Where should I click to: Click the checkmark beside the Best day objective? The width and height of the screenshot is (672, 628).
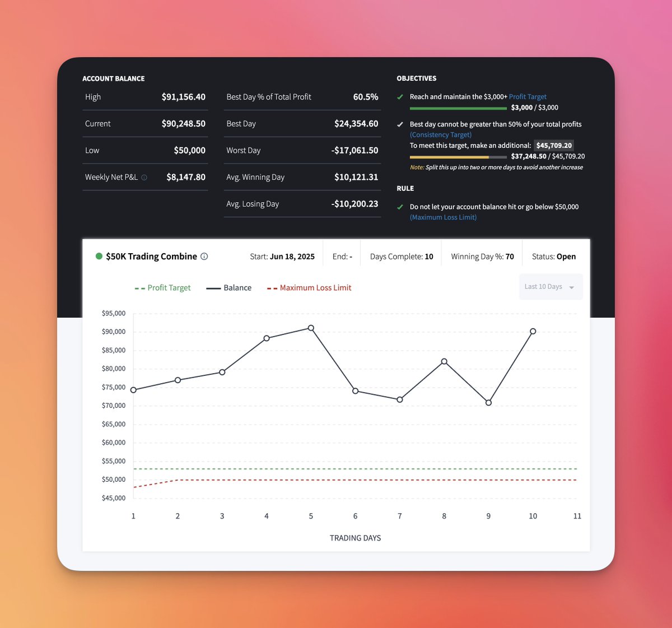pos(400,124)
